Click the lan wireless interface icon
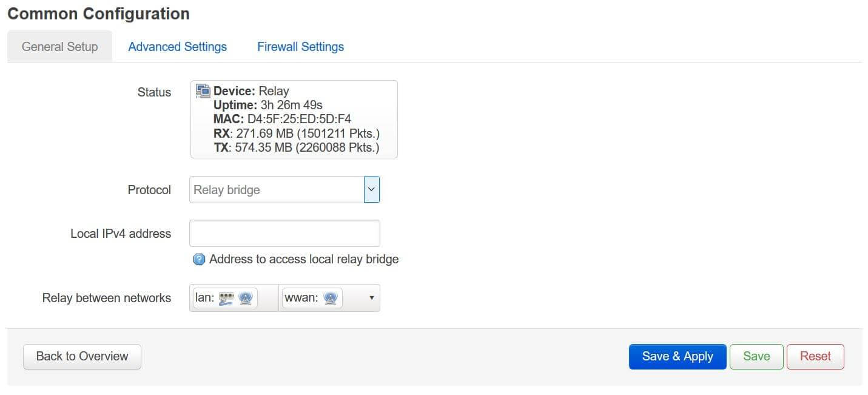 pos(245,298)
